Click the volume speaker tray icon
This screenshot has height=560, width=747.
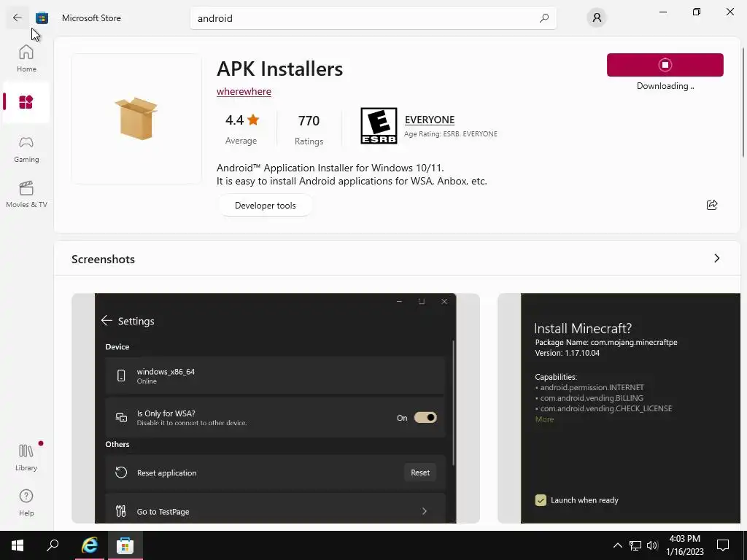pos(652,545)
